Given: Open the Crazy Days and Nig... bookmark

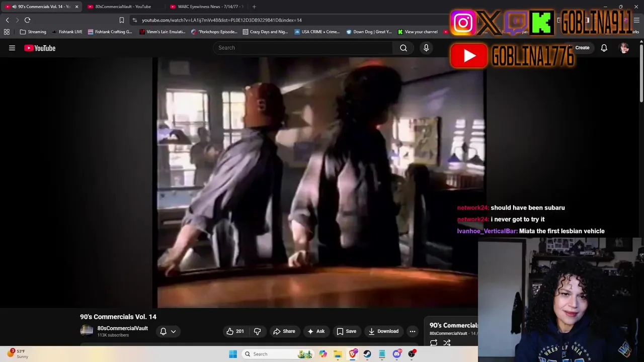Looking at the screenshot, I should tap(265, 32).
